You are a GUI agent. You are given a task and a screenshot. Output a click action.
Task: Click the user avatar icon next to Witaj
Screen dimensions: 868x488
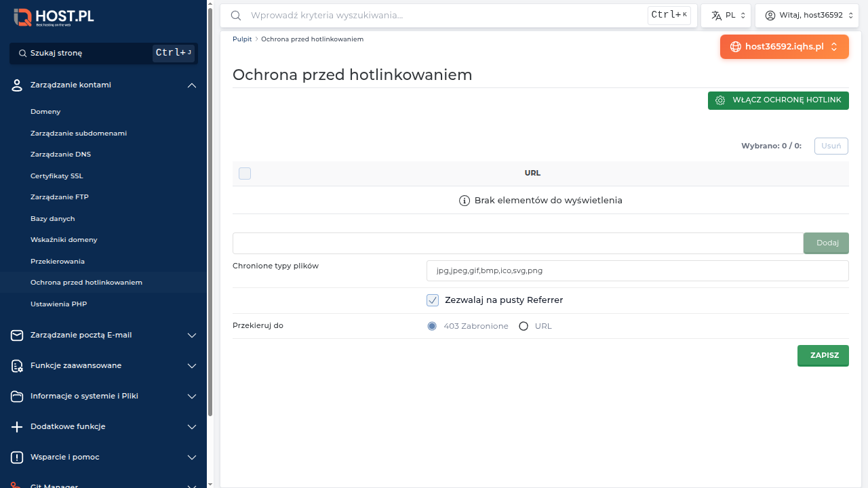[x=770, y=15]
